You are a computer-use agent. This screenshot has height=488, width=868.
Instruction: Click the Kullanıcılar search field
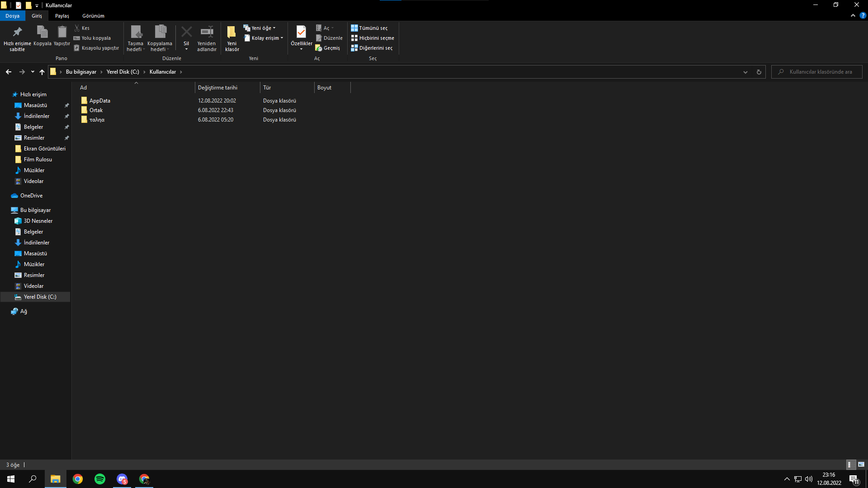(821, 72)
